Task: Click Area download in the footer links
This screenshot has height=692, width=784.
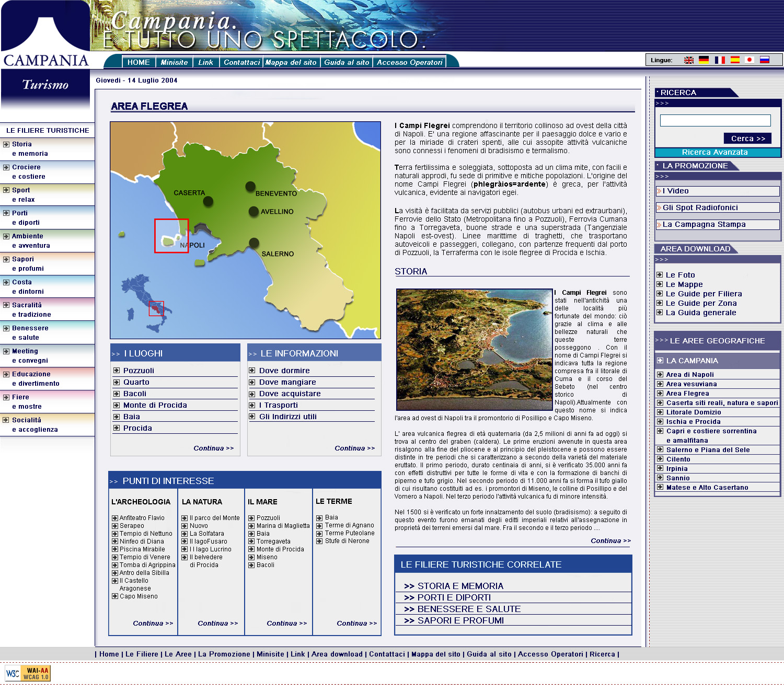Action: coord(337,654)
